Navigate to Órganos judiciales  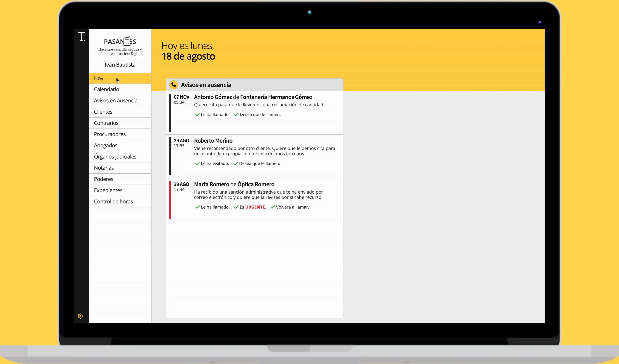click(x=115, y=157)
